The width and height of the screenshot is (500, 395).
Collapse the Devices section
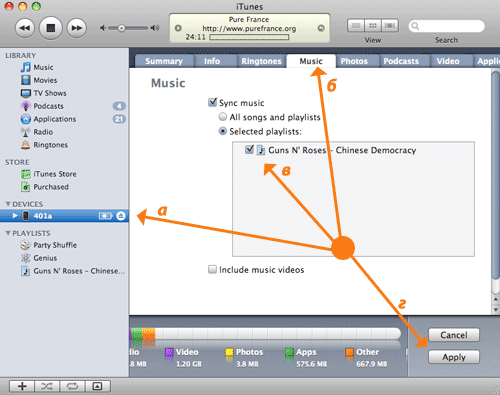(8, 204)
